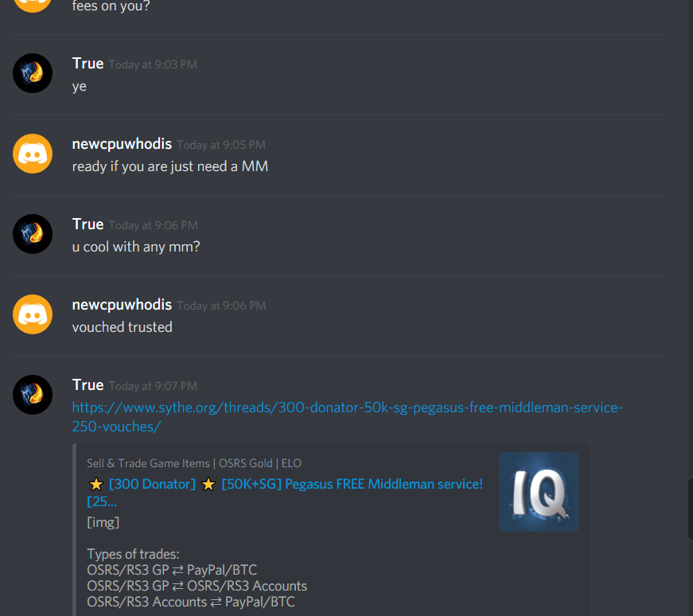Click the 'Sell & Trade Game Items' embed provider text

point(148,463)
